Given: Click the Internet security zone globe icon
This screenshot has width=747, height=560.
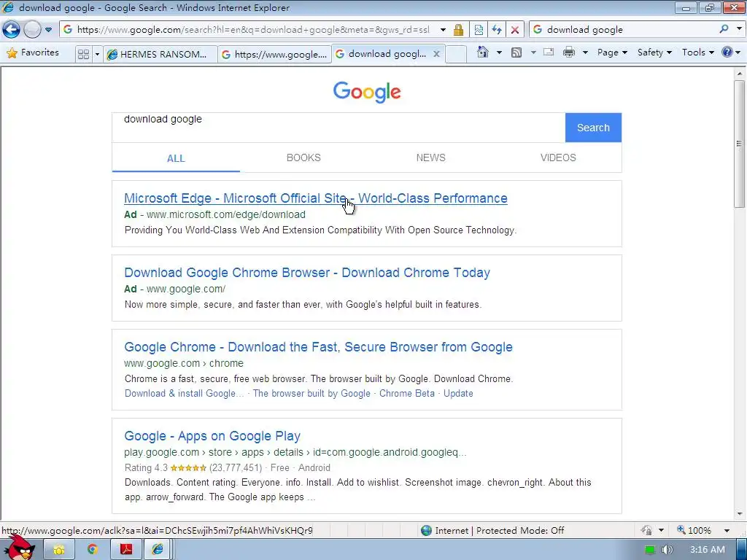Looking at the screenshot, I should tap(426, 530).
